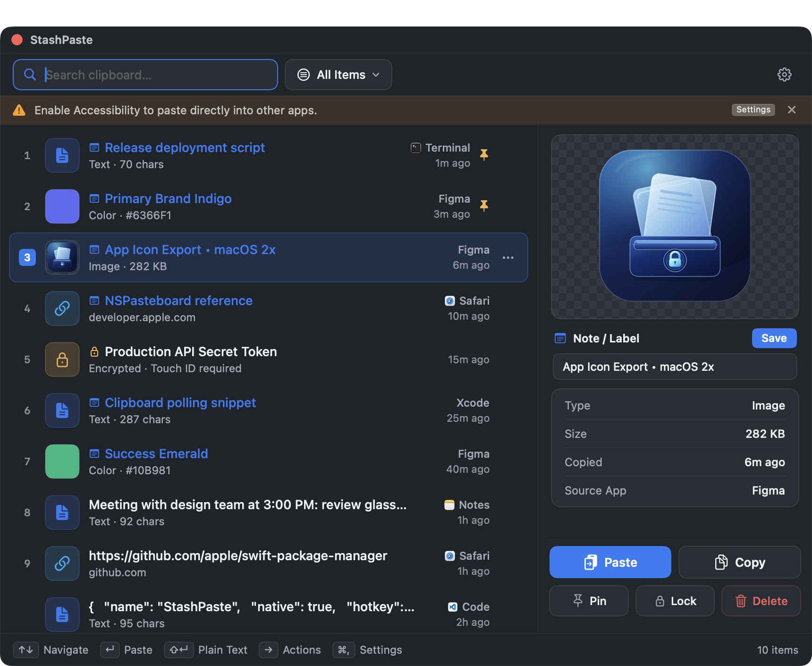Edit the App Icon Export label field

tap(675, 367)
